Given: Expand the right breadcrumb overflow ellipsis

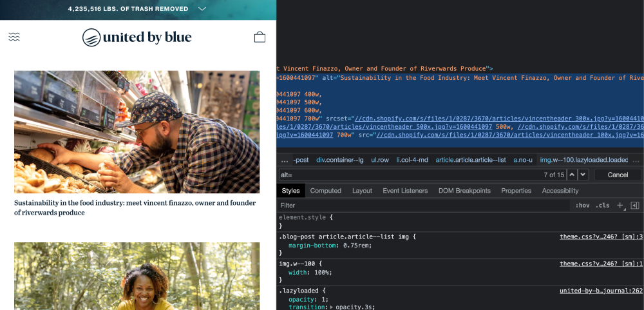Looking at the screenshot, I should point(637,160).
